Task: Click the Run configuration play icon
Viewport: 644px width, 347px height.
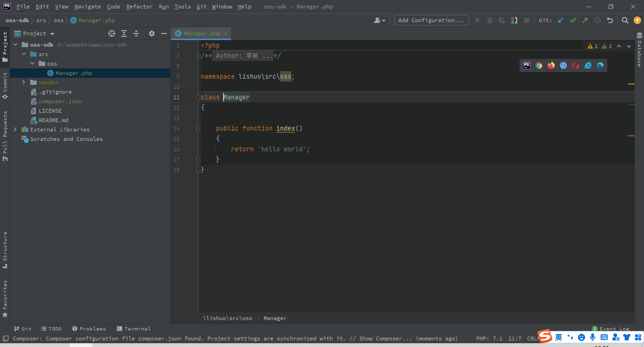Action: (x=478, y=20)
